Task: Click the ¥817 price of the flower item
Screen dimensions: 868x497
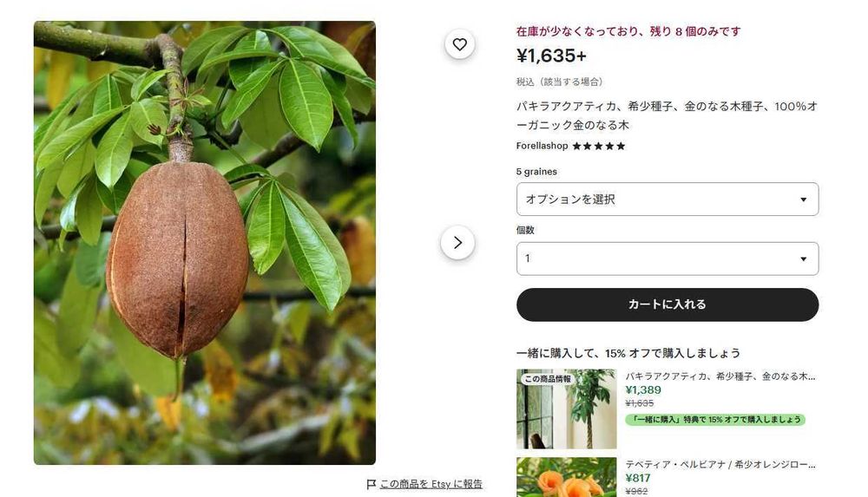Action: (x=638, y=478)
